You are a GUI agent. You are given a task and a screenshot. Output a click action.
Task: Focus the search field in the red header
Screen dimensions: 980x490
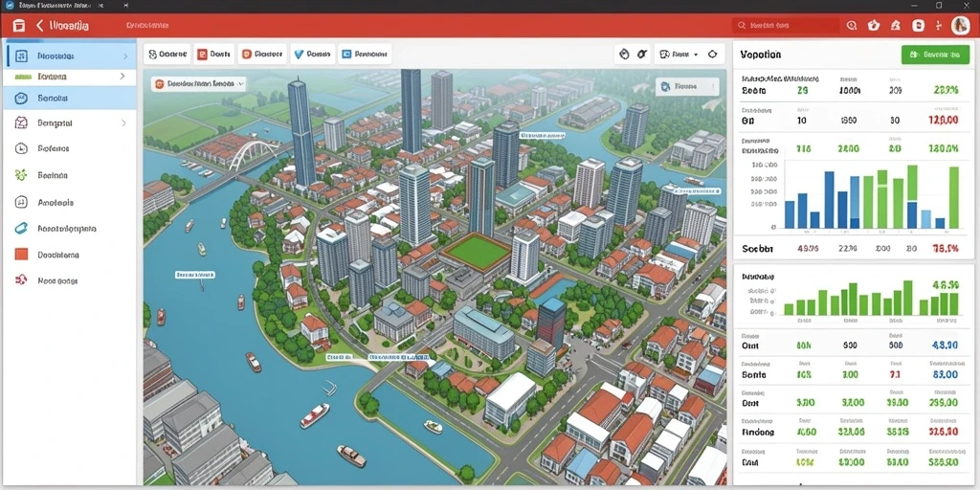click(x=785, y=26)
